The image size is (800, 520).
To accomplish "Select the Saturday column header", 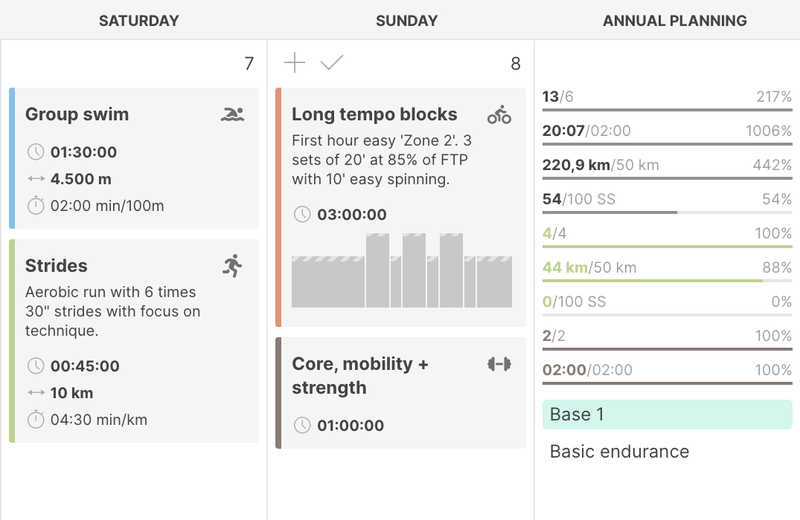I will click(139, 20).
